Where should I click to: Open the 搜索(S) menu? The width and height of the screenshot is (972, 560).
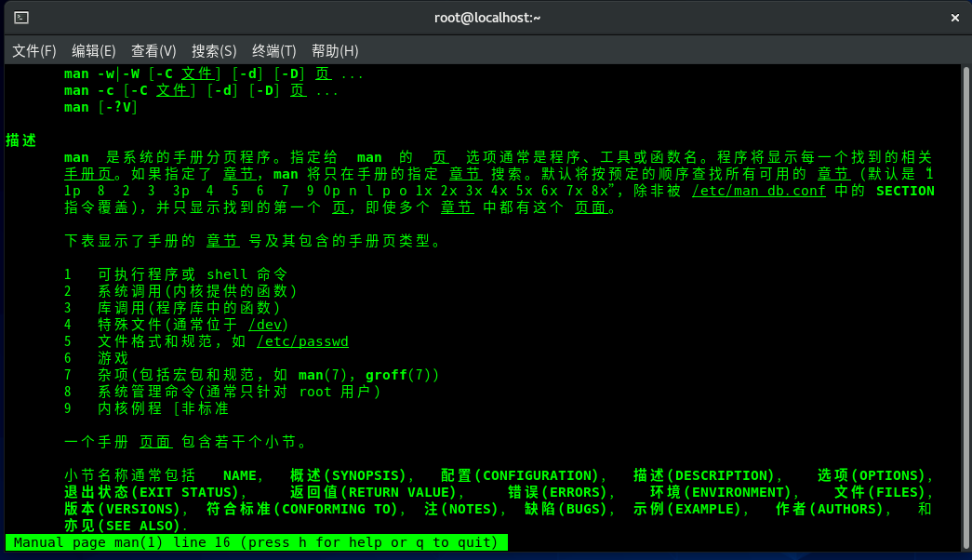(214, 50)
